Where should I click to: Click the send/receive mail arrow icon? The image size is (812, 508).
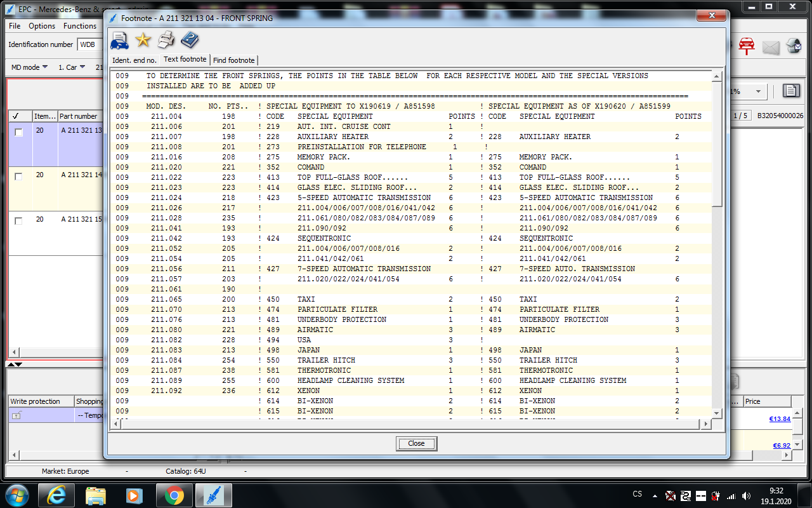click(x=794, y=46)
